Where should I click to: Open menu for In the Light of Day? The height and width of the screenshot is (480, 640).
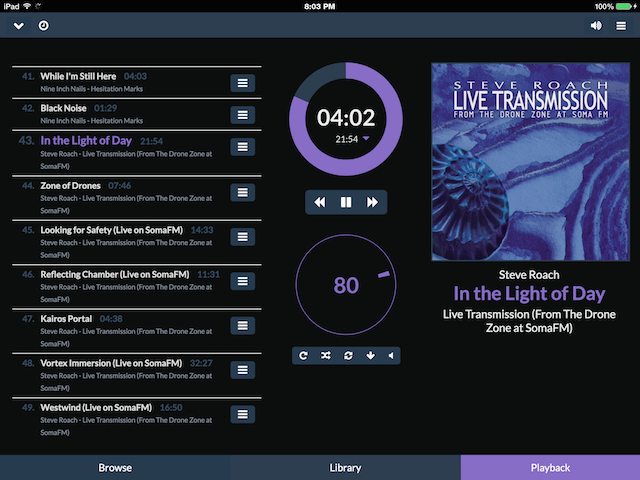(x=242, y=147)
